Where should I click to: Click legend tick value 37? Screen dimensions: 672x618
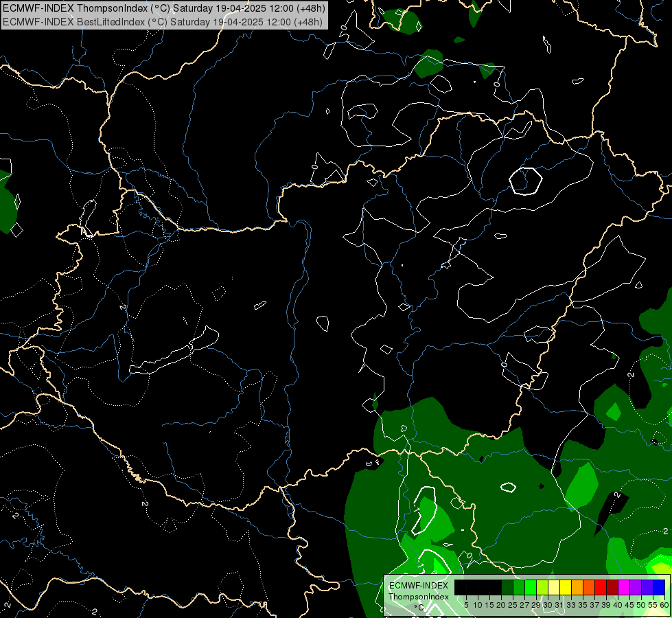(595, 605)
